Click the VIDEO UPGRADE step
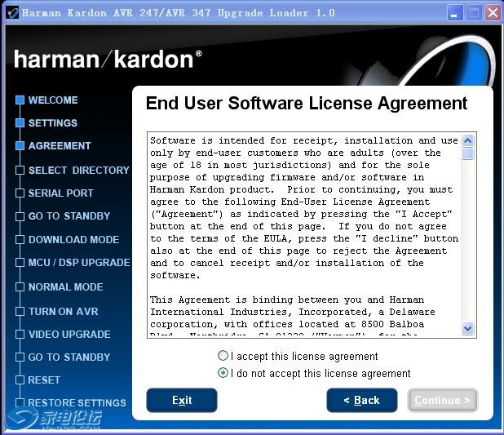The width and height of the screenshot is (504, 435). coord(69,335)
